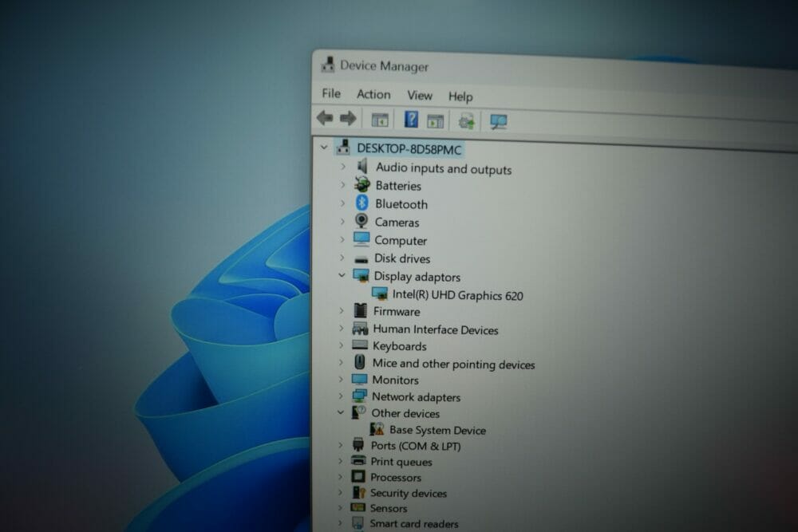
Task: Select the Monitors label
Action: tap(396, 380)
